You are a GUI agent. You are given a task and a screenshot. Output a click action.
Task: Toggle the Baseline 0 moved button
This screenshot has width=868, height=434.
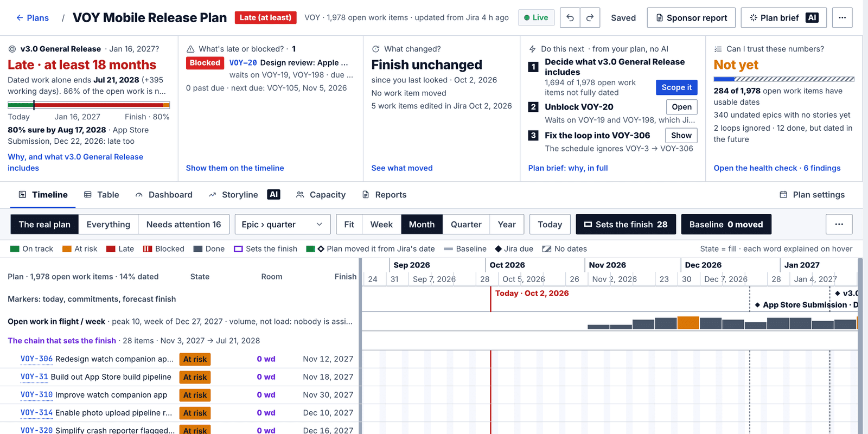[x=726, y=224]
